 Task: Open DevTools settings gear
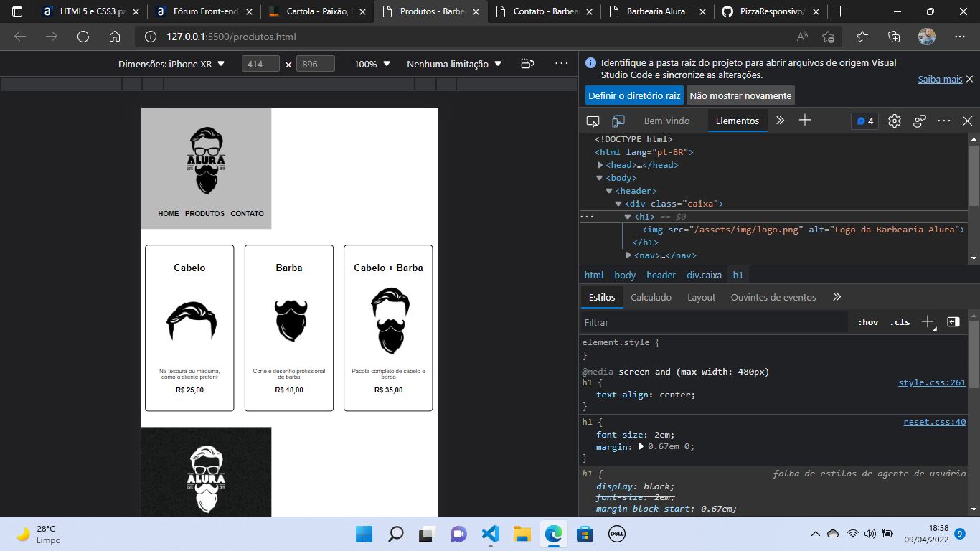pyautogui.click(x=894, y=121)
